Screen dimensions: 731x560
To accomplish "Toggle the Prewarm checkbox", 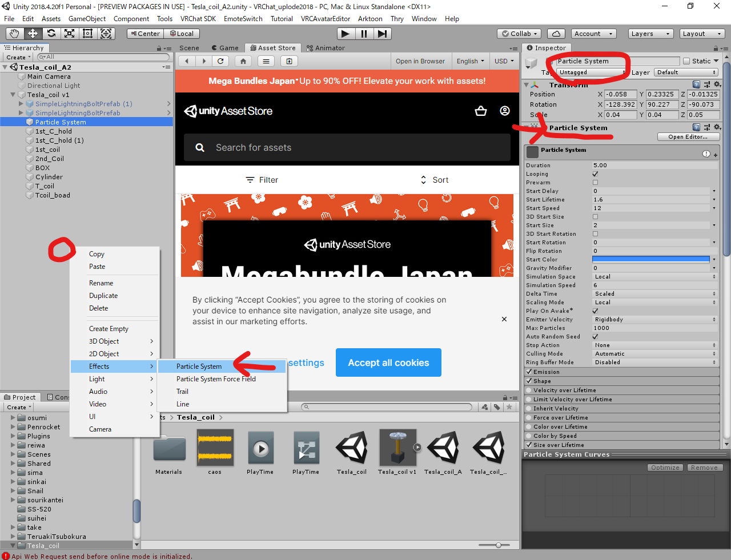I will click(595, 183).
